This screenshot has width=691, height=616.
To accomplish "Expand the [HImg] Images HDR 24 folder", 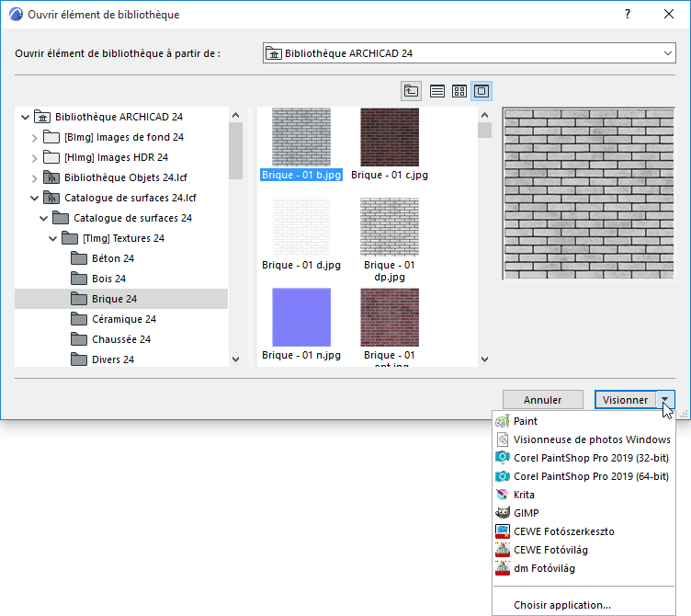I will click(x=34, y=158).
